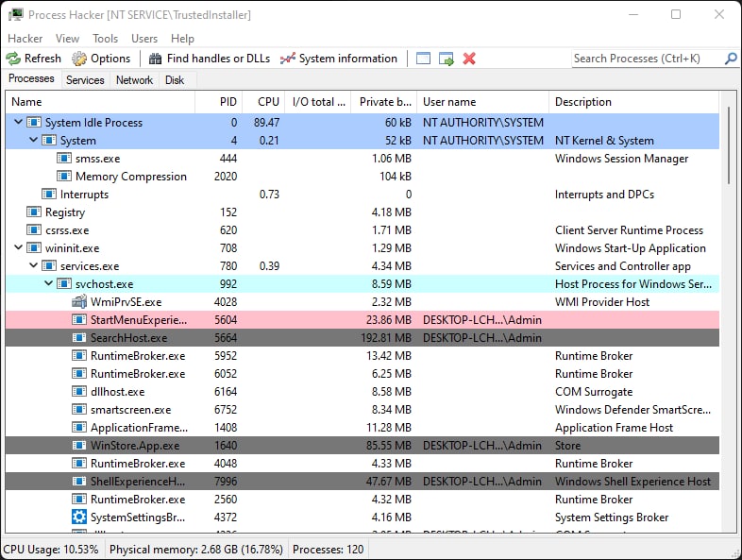Click the 89.47 CPU value cell

point(266,122)
